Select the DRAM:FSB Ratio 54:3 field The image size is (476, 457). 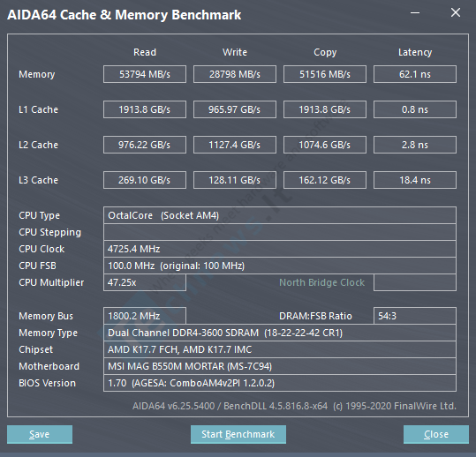(x=415, y=316)
